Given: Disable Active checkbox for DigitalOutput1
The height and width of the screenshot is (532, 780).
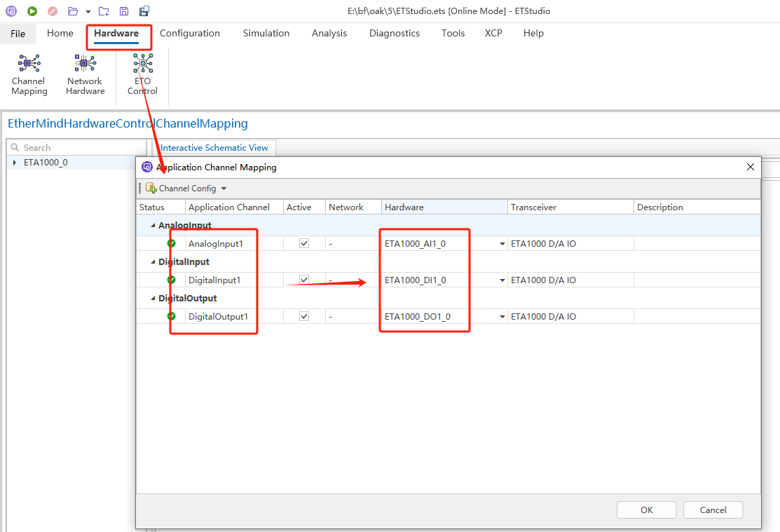Looking at the screenshot, I should pos(304,316).
